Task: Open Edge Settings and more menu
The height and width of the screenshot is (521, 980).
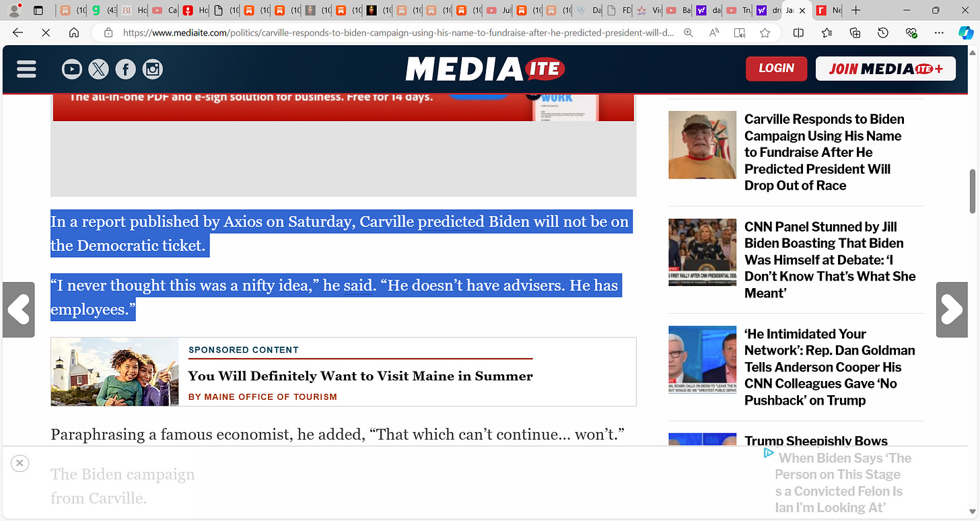Action: (938, 32)
